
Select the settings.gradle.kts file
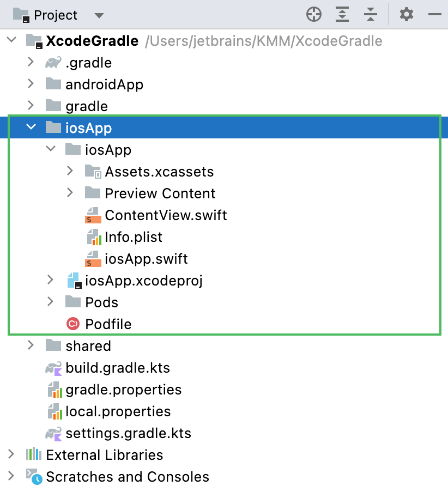(x=128, y=433)
